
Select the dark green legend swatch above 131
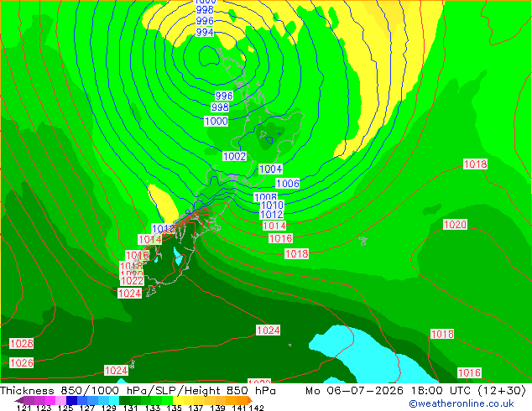tap(124, 400)
